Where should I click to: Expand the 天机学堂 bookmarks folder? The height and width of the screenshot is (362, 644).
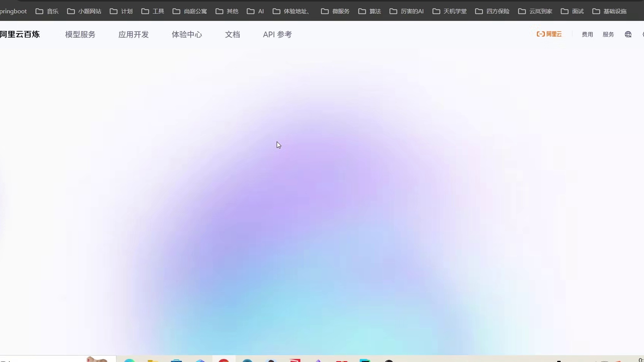[x=450, y=11]
